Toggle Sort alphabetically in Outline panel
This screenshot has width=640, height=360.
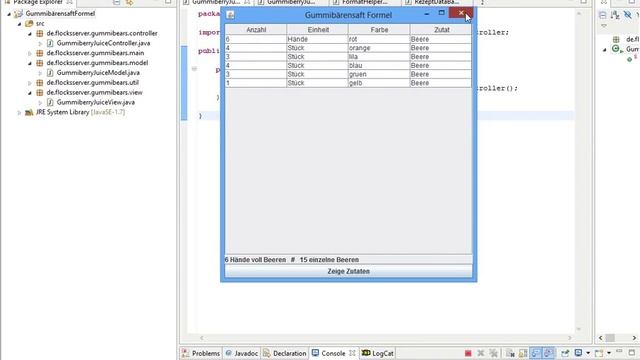pyautogui.click(x=615, y=16)
